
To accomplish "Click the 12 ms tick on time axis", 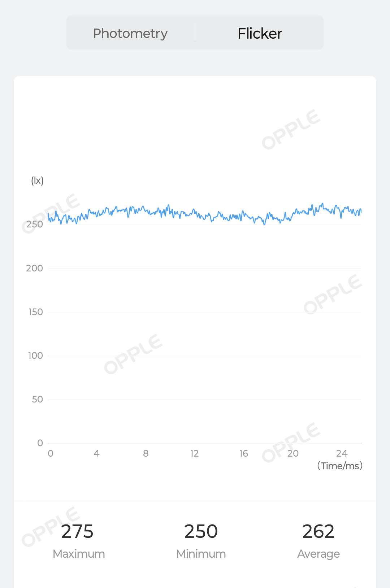I will [x=194, y=453].
